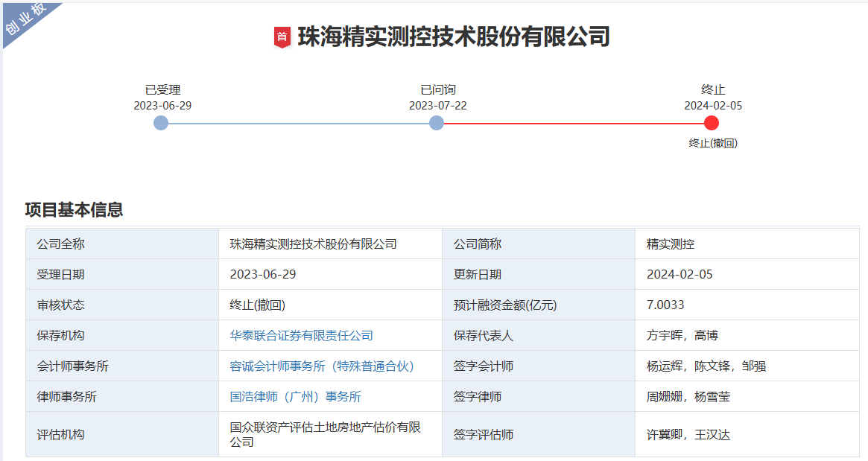868x461 pixels.
Task: Select the 国众联资产评估 appraisal agency cell
Action: point(325,434)
